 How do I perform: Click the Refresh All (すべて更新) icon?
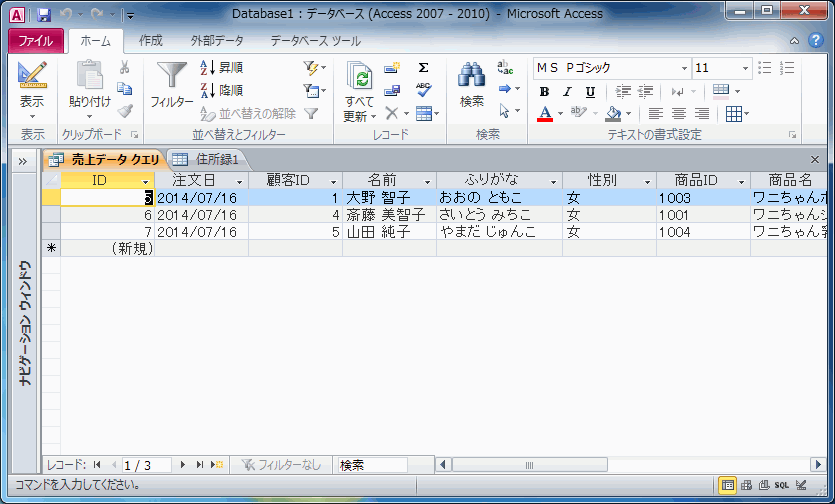coord(360,76)
